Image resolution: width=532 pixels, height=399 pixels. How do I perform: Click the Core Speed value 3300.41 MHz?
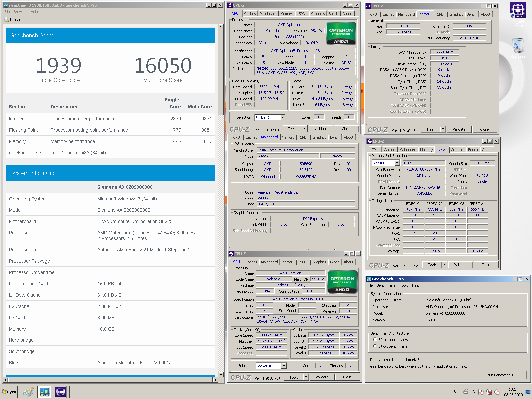(x=270, y=87)
